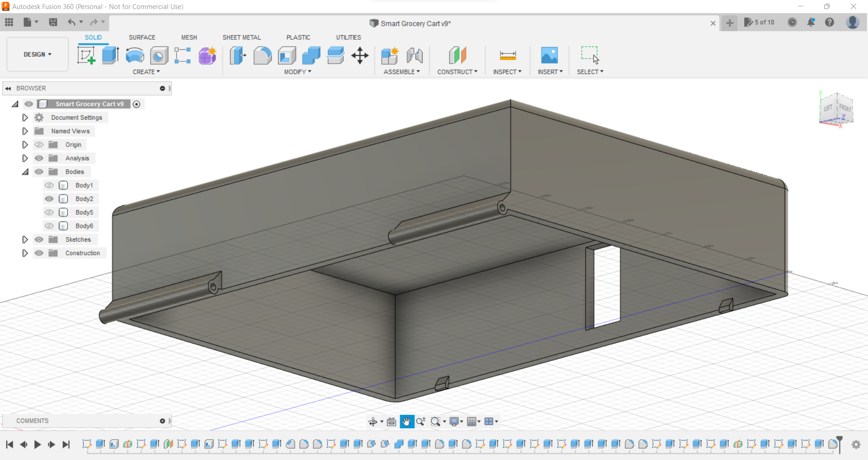The width and height of the screenshot is (868, 460).
Task: Open the INSERT menu
Action: (550, 72)
